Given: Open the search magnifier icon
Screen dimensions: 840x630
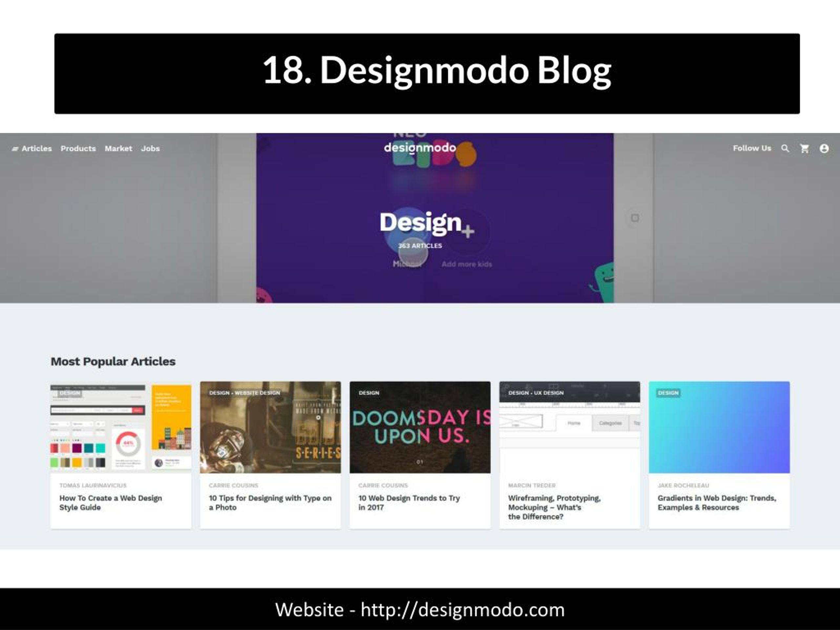Looking at the screenshot, I should pyautogui.click(x=785, y=149).
